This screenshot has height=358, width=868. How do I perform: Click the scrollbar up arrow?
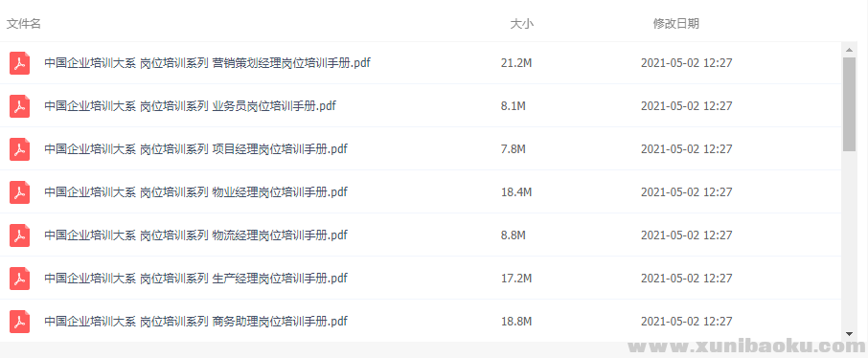(x=849, y=50)
